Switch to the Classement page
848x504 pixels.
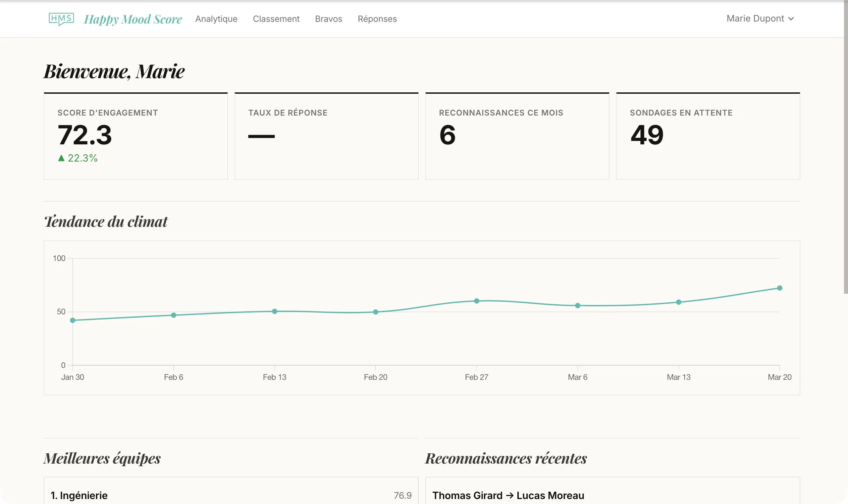276,19
